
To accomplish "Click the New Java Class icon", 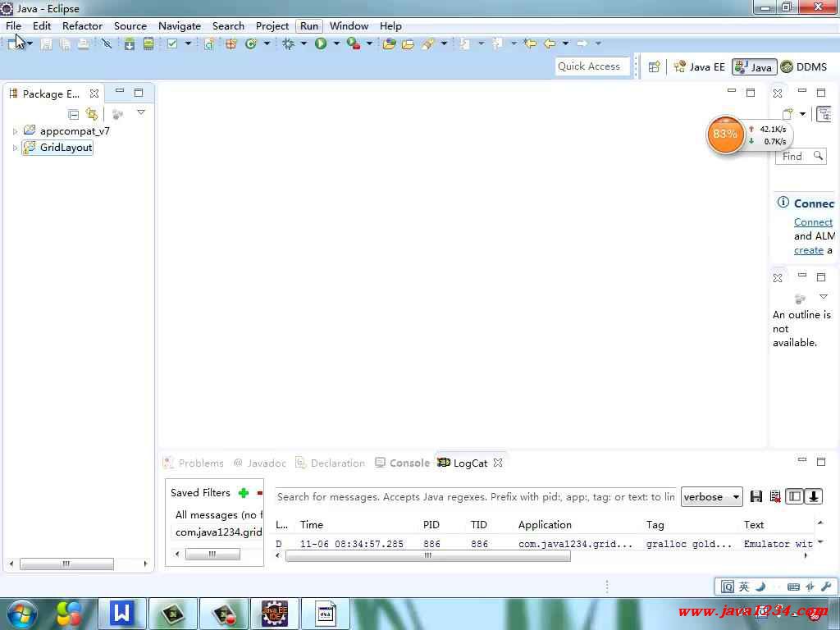I will tap(251, 44).
